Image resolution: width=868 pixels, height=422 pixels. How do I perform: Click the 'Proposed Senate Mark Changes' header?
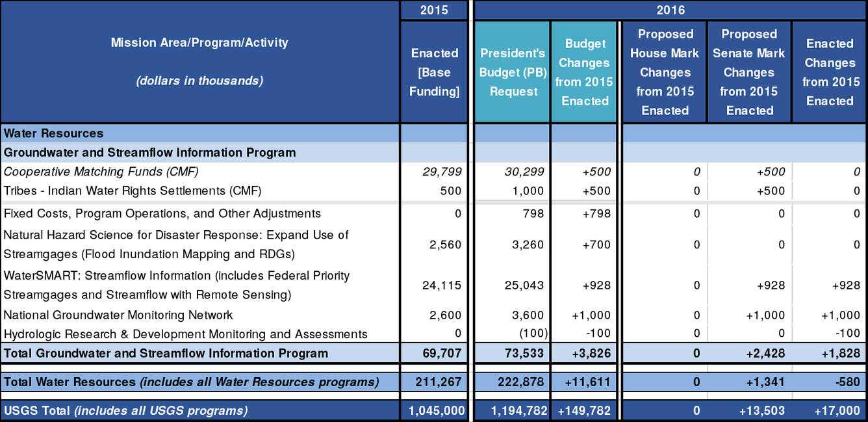point(749,72)
